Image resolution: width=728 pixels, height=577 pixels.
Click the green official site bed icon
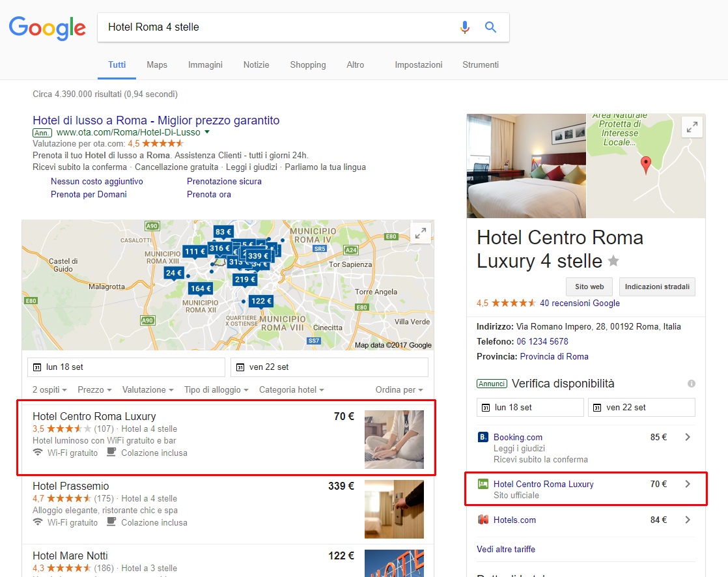[x=483, y=484]
